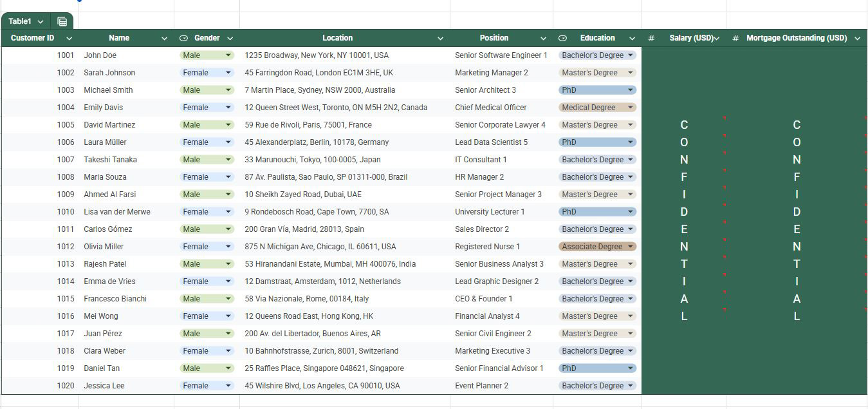Open Olivia Miller's Associate Degree chip

(597, 247)
